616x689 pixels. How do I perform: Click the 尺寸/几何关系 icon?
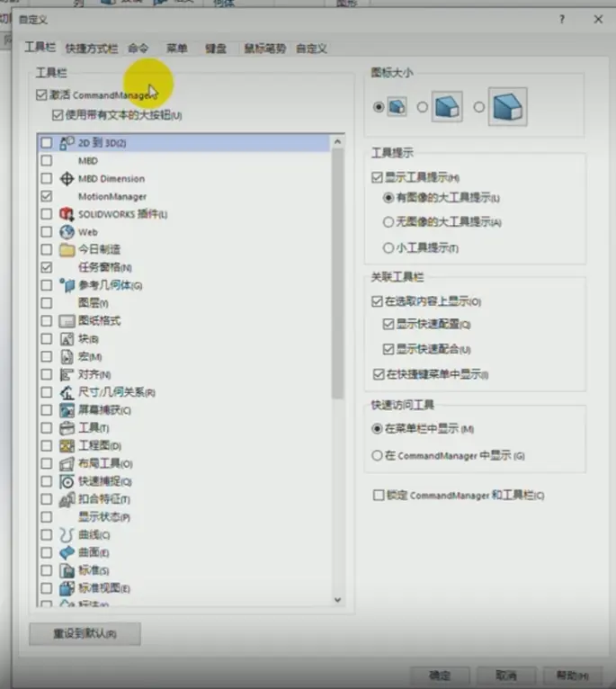coord(67,392)
